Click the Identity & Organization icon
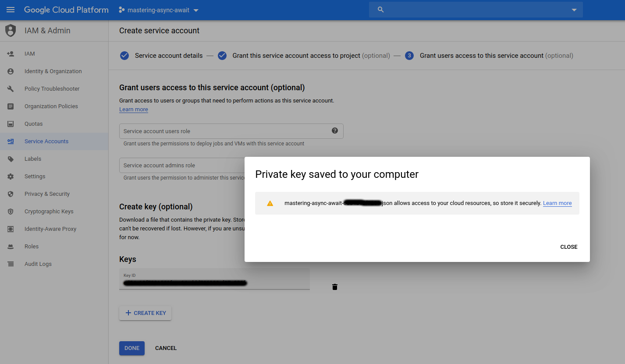Image resolution: width=625 pixels, height=364 pixels. coord(11,71)
